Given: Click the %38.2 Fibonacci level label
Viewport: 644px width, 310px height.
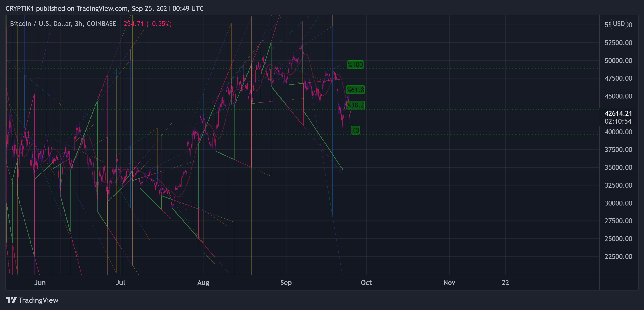Looking at the screenshot, I should [355, 105].
